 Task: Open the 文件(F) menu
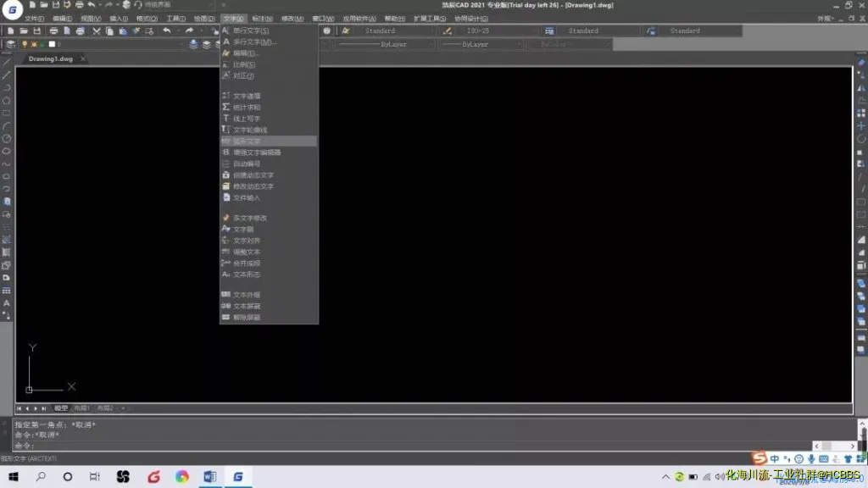(x=34, y=19)
